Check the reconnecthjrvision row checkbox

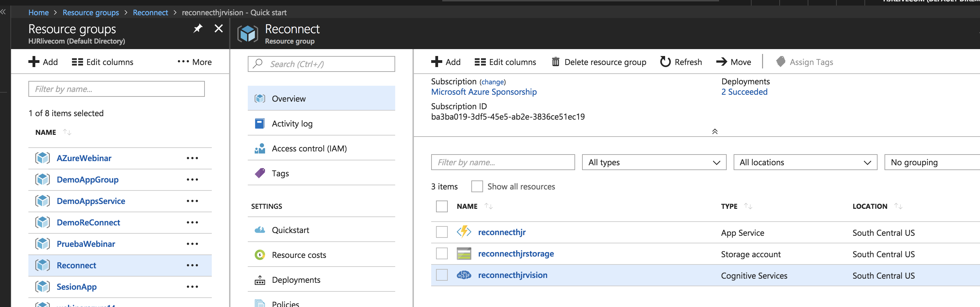442,275
